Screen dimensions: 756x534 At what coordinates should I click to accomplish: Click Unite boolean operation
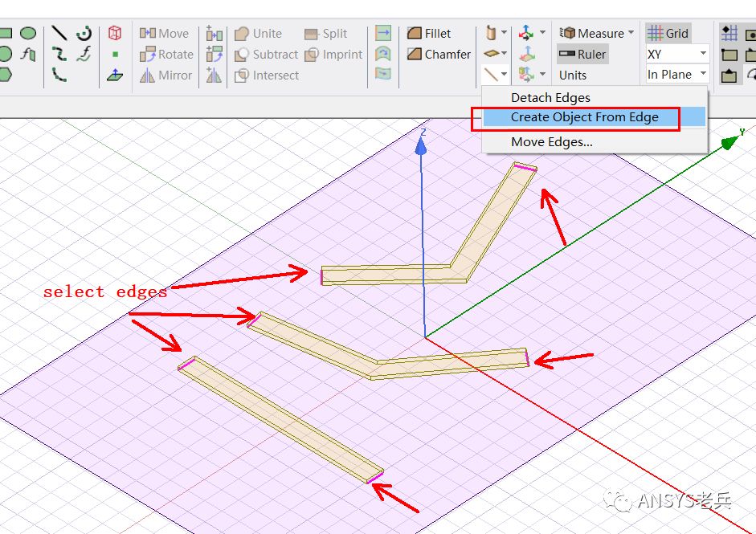point(258,33)
